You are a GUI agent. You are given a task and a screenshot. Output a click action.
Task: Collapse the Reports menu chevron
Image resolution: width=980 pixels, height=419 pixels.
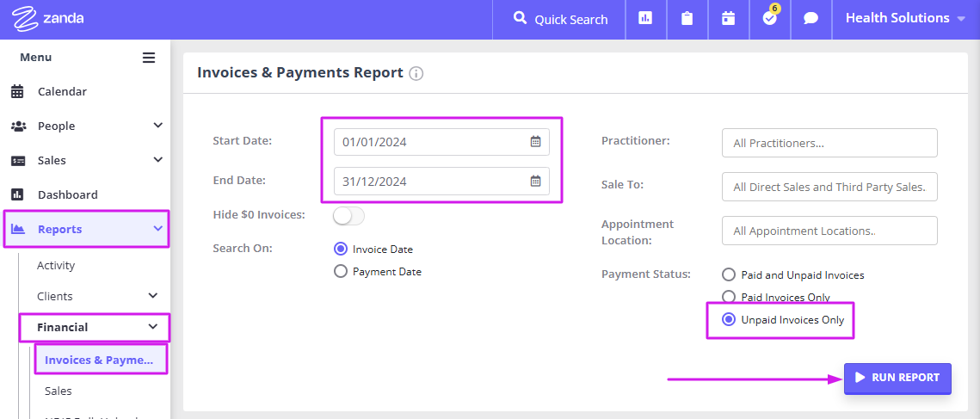tap(157, 229)
